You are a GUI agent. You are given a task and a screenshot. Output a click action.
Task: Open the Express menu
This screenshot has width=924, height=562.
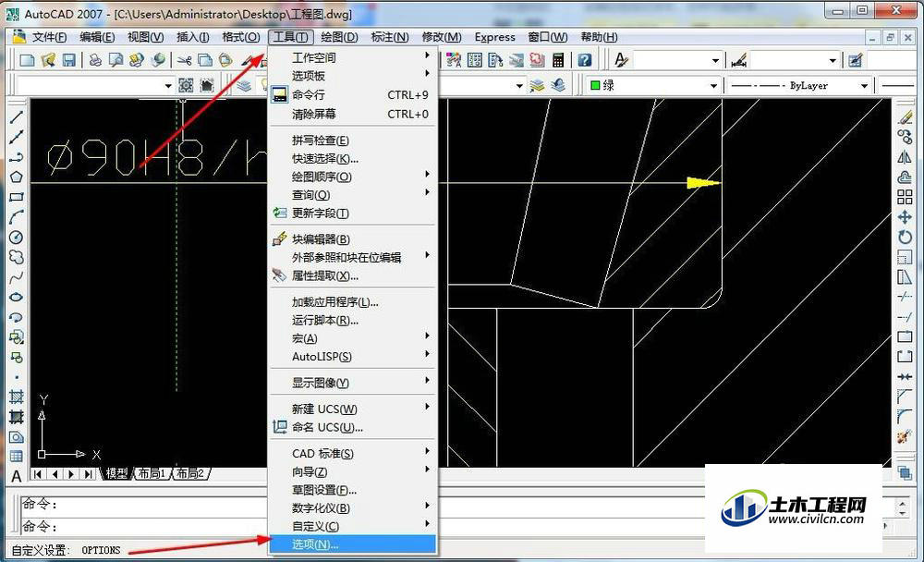tap(495, 37)
